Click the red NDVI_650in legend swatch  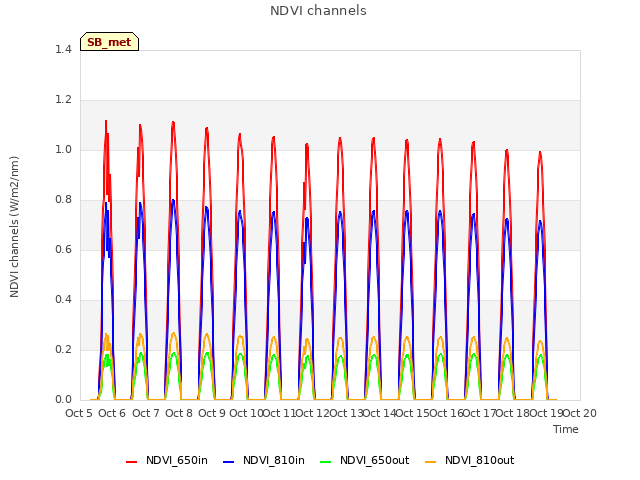[131, 462]
